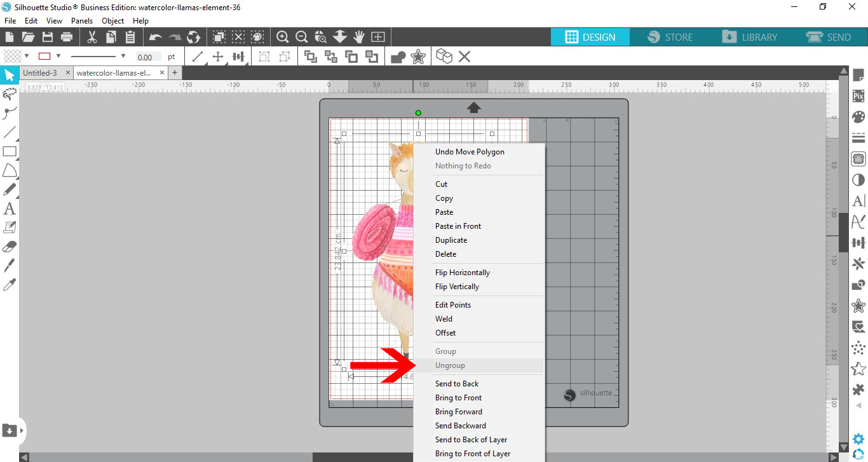Add a new document tab
868x462 pixels.
click(174, 73)
